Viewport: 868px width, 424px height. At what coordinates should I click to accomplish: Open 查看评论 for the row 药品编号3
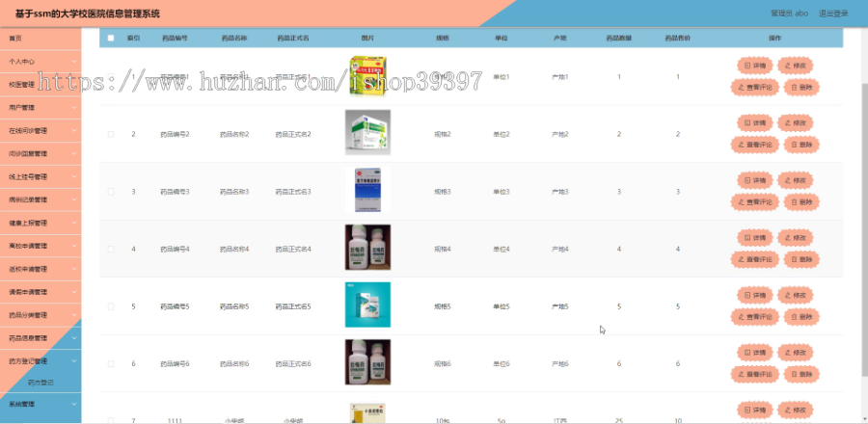754,202
